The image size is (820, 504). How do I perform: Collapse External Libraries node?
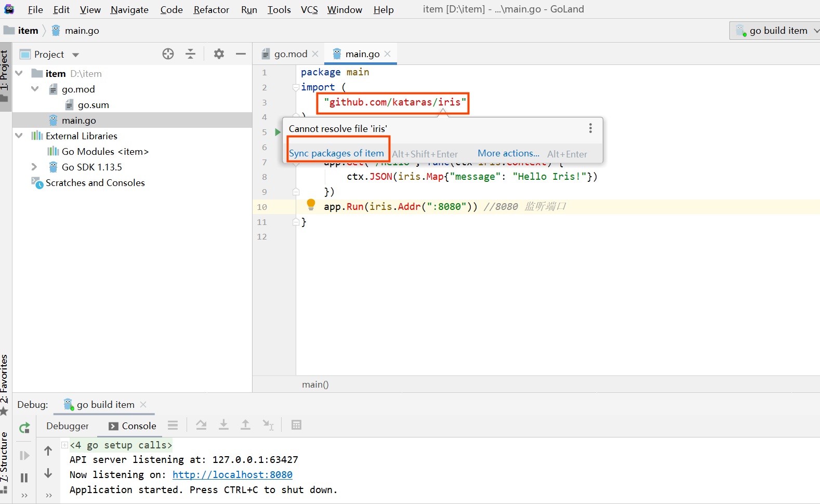19,136
